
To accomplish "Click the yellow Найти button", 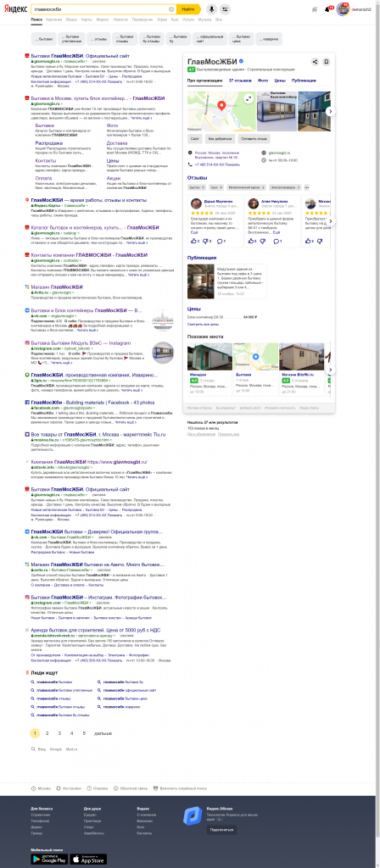I will coord(188,9).
